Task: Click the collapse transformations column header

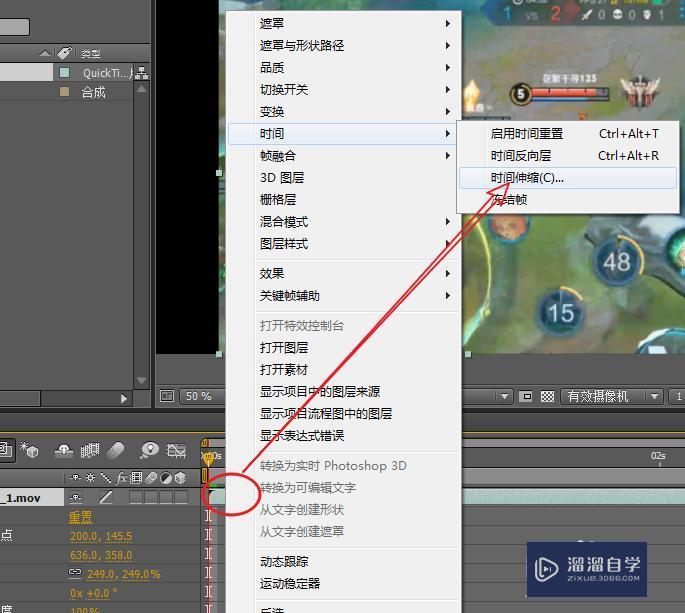Action: pos(90,478)
